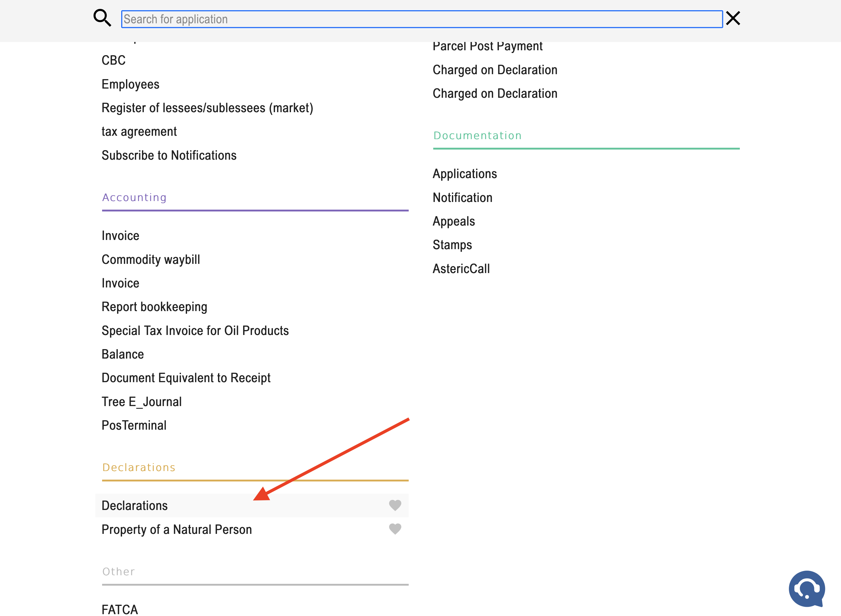The width and height of the screenshot is (841, 616).
Task: Open the upper Charged on Declaration item
Action: [x=495, y=70]
